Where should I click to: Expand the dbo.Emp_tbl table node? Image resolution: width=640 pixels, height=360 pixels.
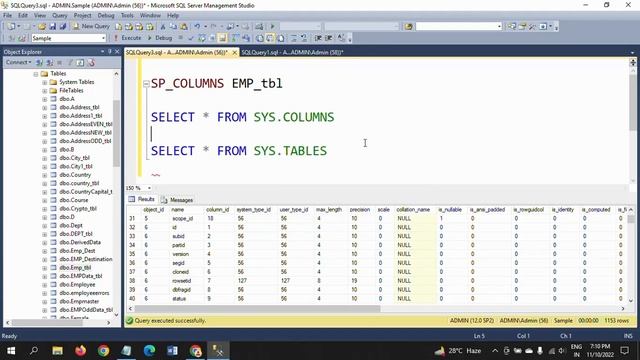[44, 268]
